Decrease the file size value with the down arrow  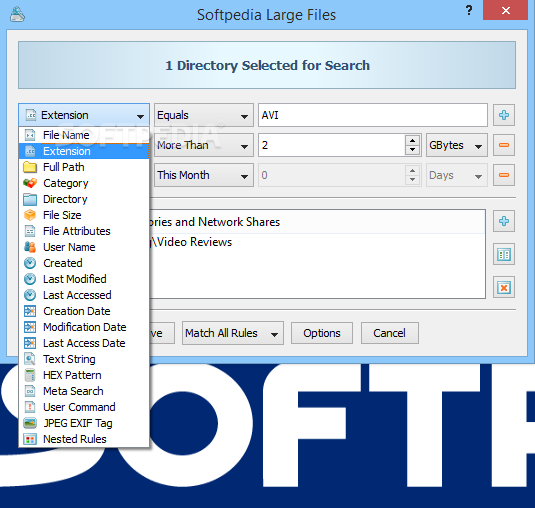[x=413, y=150]
